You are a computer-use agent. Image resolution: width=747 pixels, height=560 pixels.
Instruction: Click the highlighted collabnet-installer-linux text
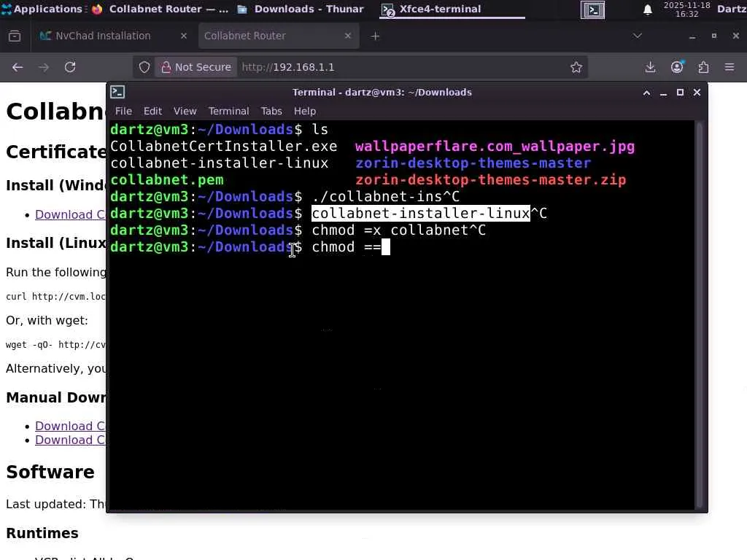(x=421, y=214)
